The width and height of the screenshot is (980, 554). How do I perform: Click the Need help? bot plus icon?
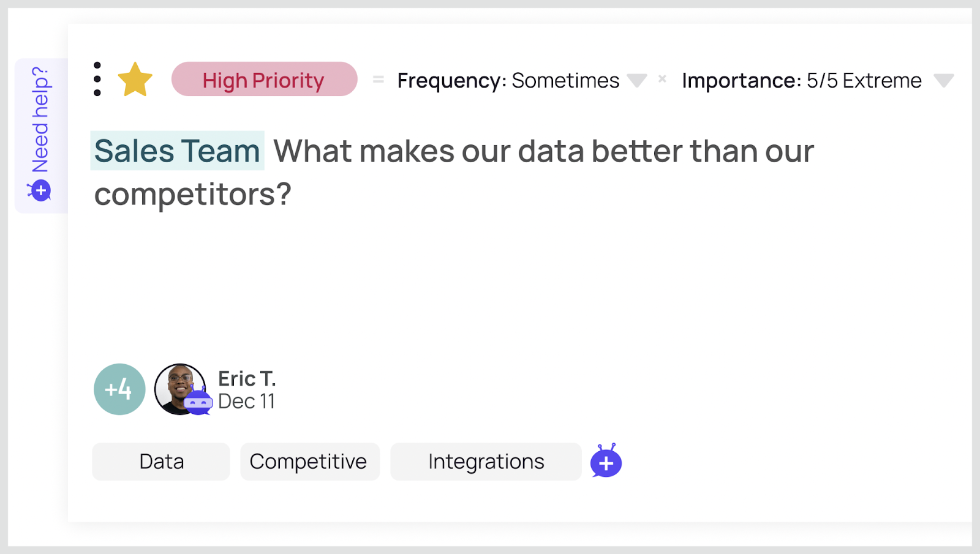pyautogui.click(x=40, y=191)
